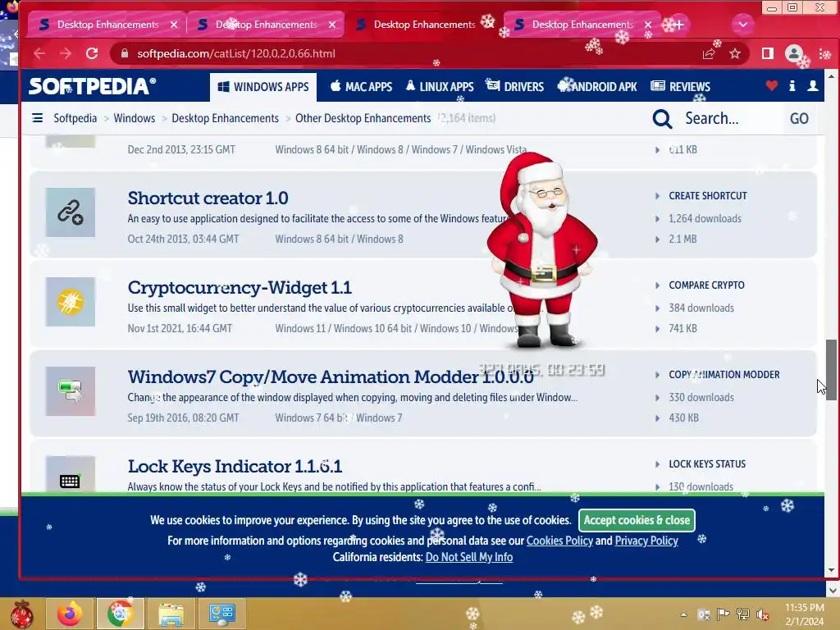This screenshot has height=630, width=840.
Task: Click the search magnifier icon
Action: tap(662, 118)
